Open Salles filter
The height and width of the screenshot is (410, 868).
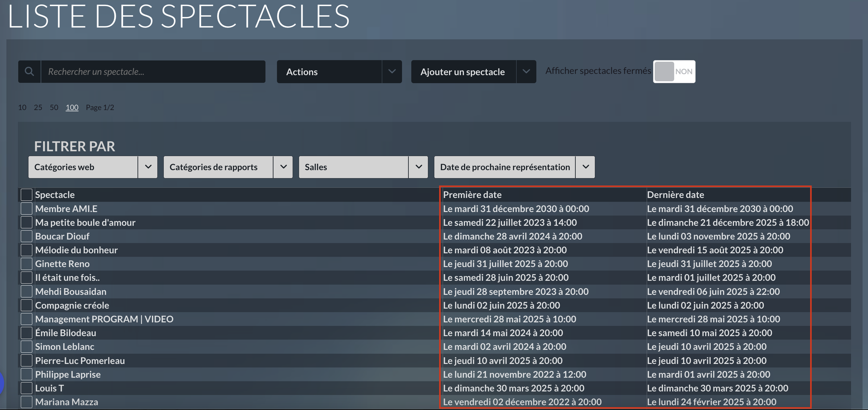[353, 167]
